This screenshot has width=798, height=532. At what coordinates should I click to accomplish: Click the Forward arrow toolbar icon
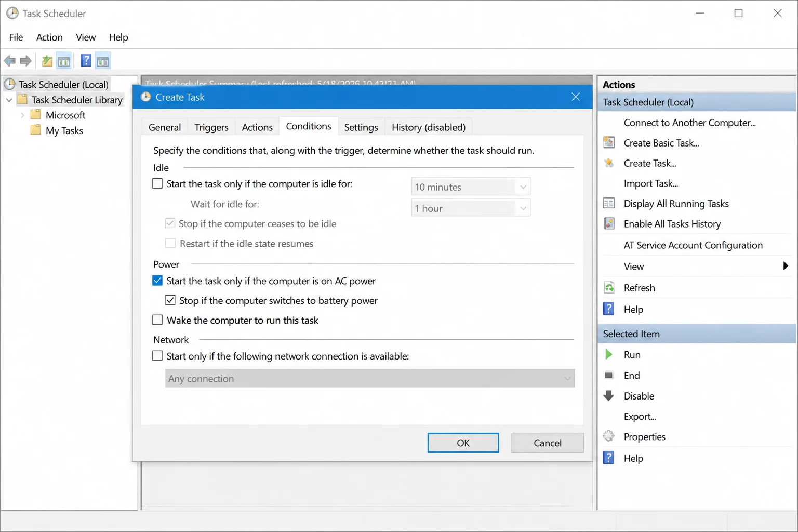click(25, 61)
